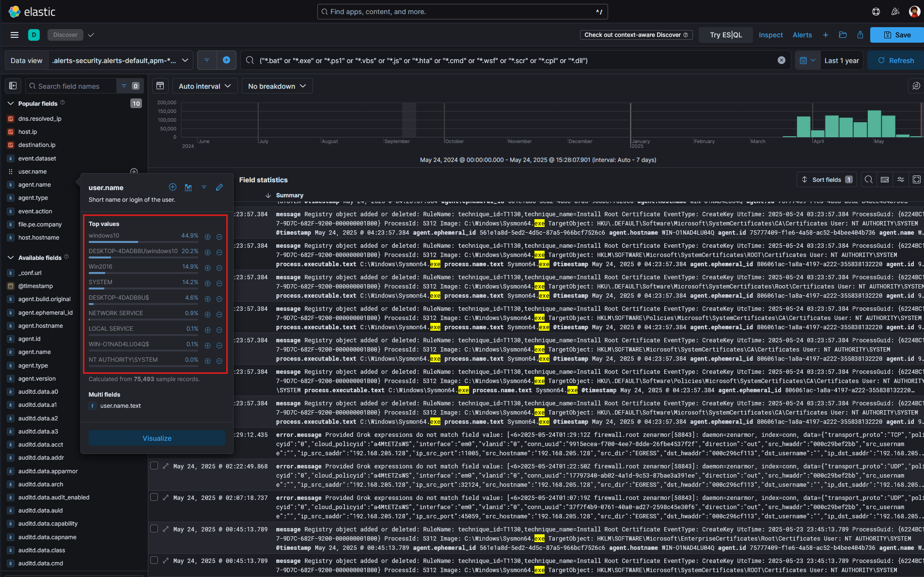Select the dns.resolved_ip field
This screenshot has height=577, width=924.
click(x=40, y=119)
